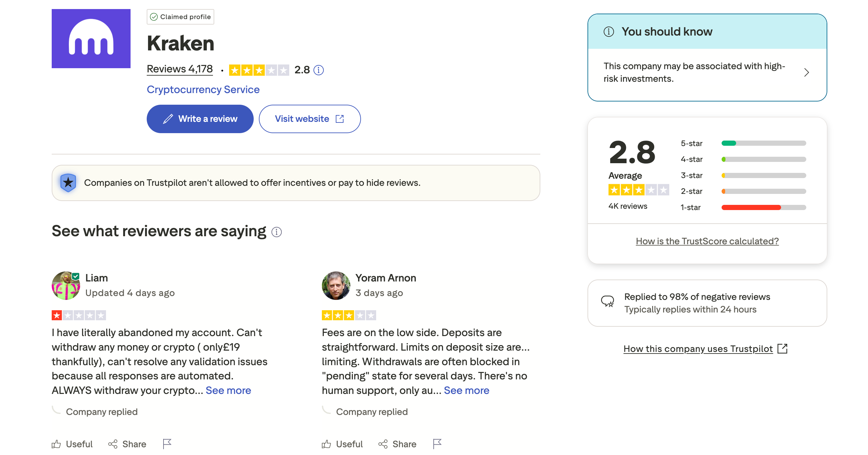
Task: Click Yoram Arnon's profile photo
Action: [x=336, y=285]
